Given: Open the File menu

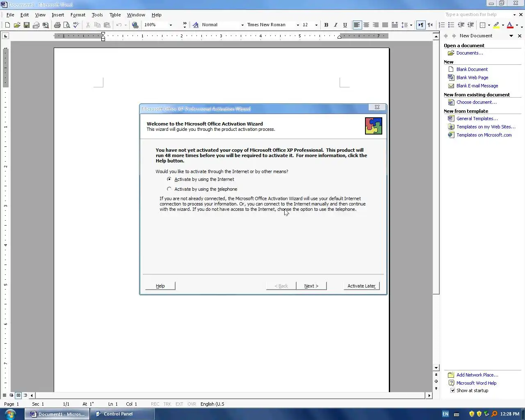Looking at the screenshot, I should click(x=10, y=15).
